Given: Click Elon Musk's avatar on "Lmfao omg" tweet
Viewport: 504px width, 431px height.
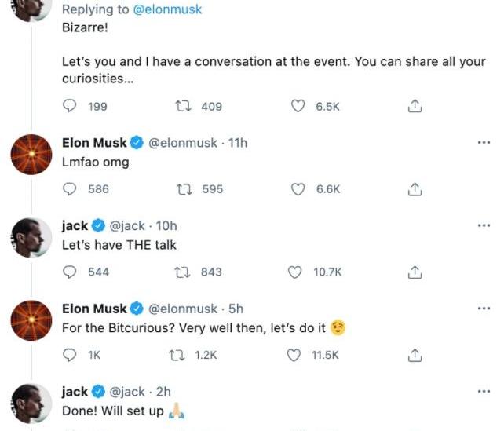Looking at the screenshot, I should 31,154.
